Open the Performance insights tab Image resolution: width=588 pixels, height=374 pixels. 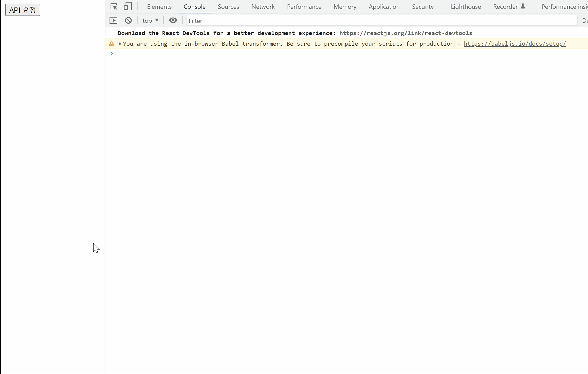pos(564,7)
